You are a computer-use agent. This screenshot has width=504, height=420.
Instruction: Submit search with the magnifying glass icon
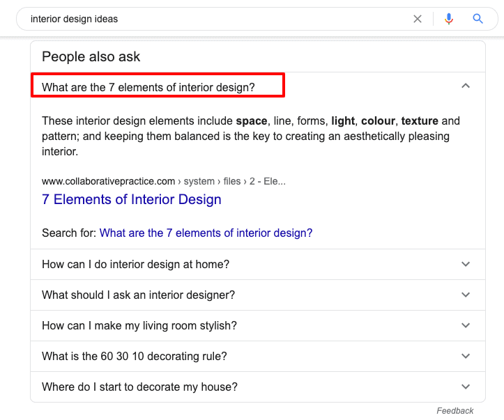click(478, 19)
